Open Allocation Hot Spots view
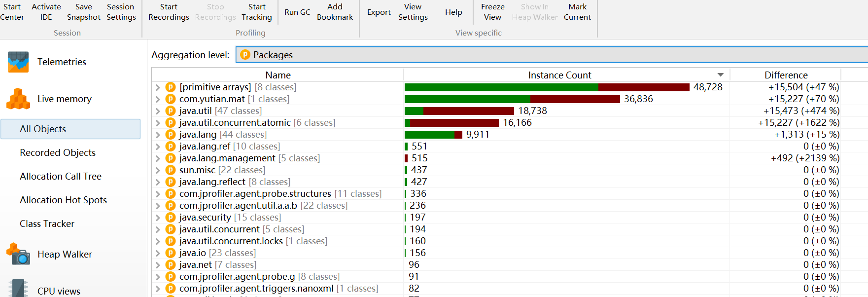Screen dimensions: 868x297 (63, 200)
